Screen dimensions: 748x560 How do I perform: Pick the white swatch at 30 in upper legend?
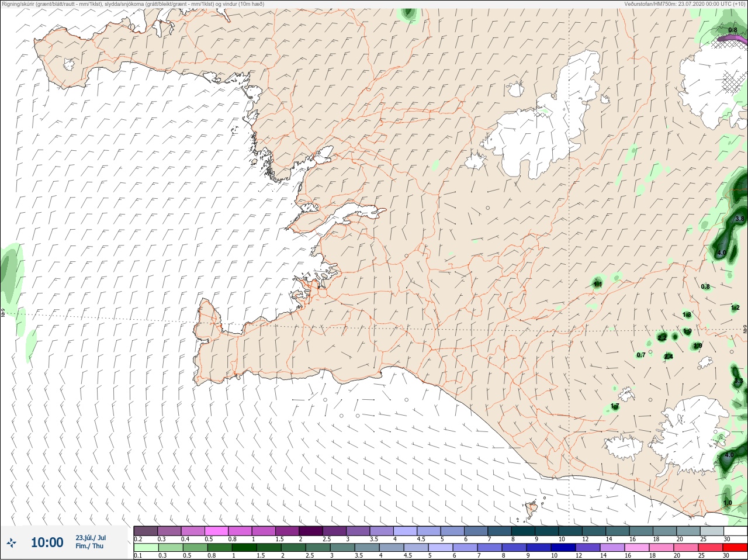point(735,531)
